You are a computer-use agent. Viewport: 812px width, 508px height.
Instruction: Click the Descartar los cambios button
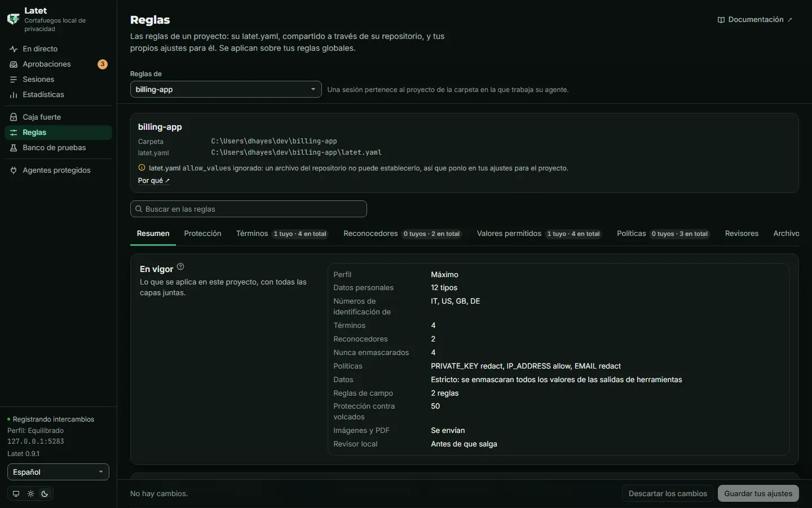tap(668, 493)
